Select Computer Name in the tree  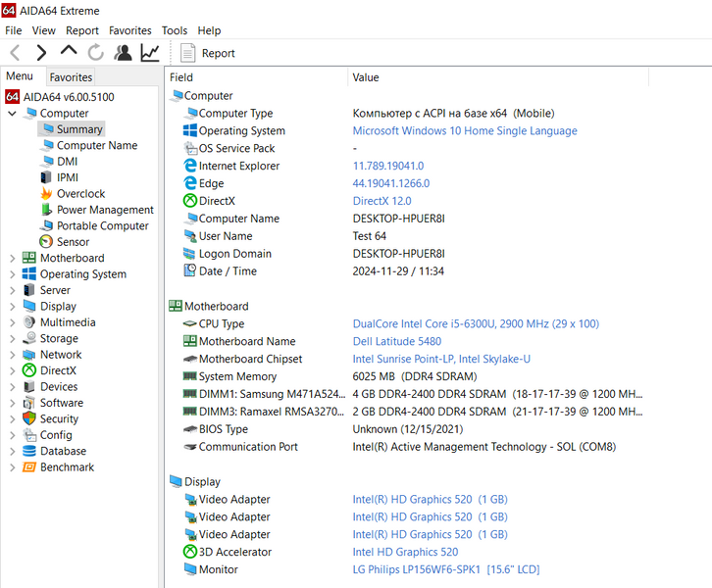97,145
